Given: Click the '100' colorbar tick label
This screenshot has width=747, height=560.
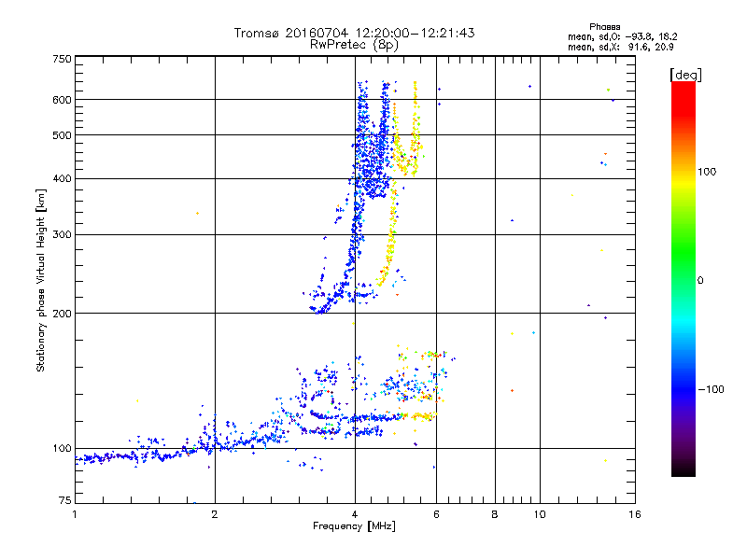Looking at the screenshot, I should coord(707,172).
